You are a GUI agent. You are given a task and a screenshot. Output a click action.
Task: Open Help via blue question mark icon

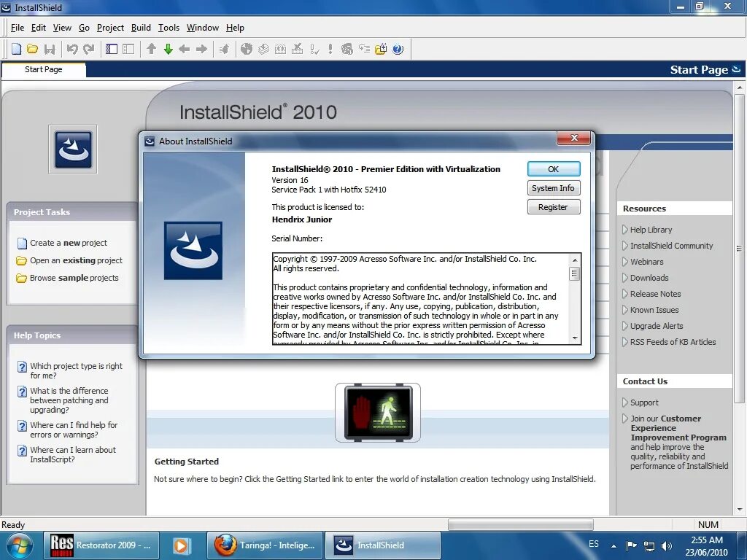click(x=398, y=49)
